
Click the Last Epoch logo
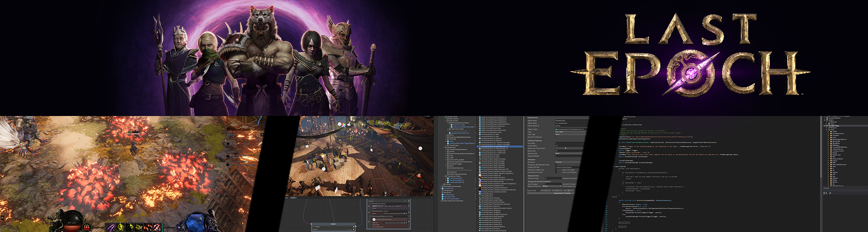690,54
